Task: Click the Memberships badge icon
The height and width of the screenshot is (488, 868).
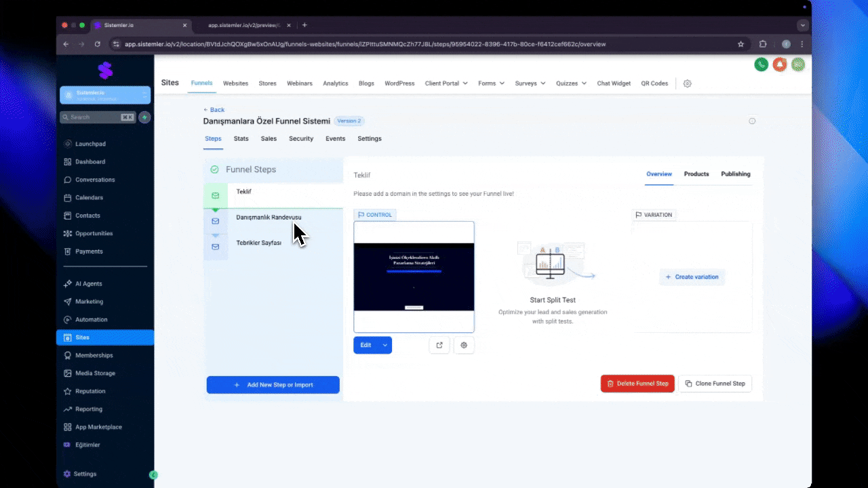Action: 68,355
